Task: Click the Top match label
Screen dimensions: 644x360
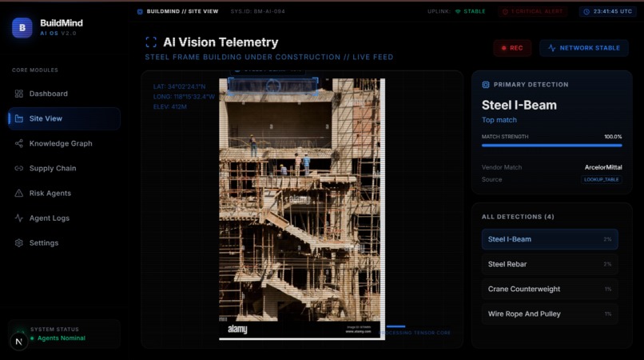Action: [499, 120]
